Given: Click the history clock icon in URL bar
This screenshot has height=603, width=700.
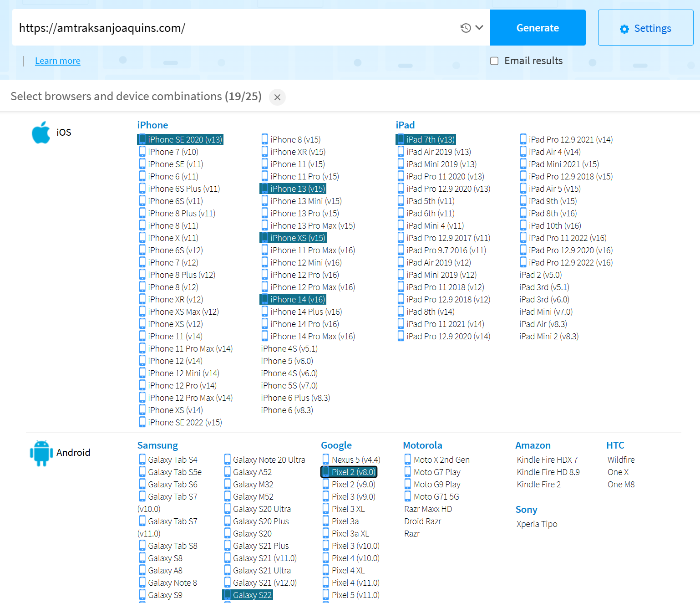Looking at the screenshot, I should 465,28.
